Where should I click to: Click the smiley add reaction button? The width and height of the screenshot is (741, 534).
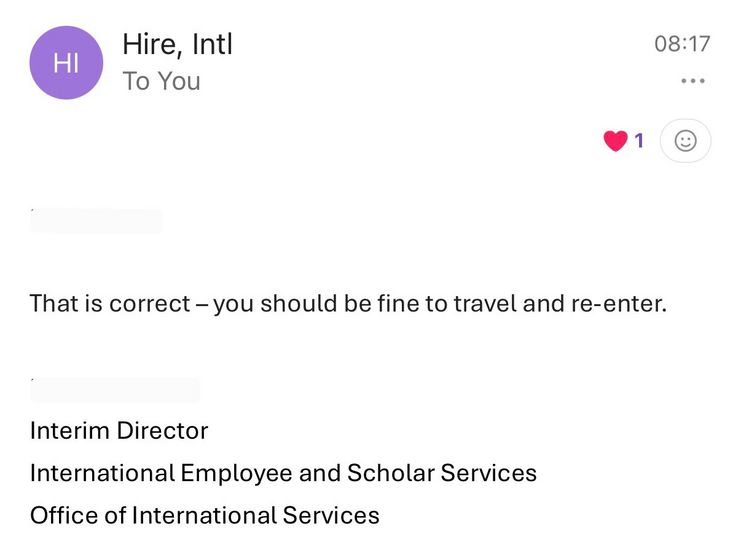coord(685,141)
